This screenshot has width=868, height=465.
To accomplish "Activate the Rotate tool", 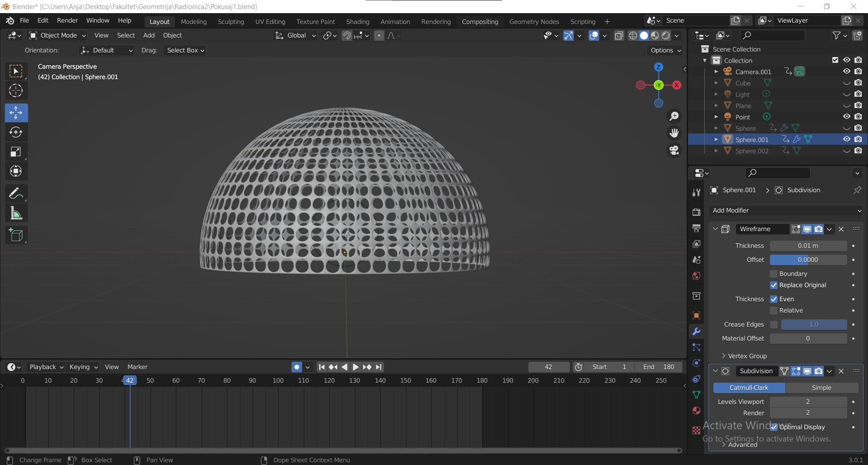I will [16, 132].
